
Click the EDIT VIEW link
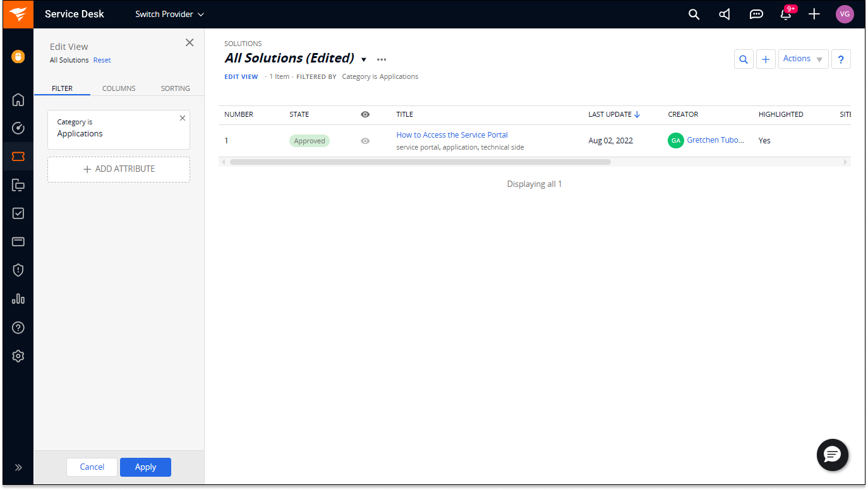tap(241, 76)
